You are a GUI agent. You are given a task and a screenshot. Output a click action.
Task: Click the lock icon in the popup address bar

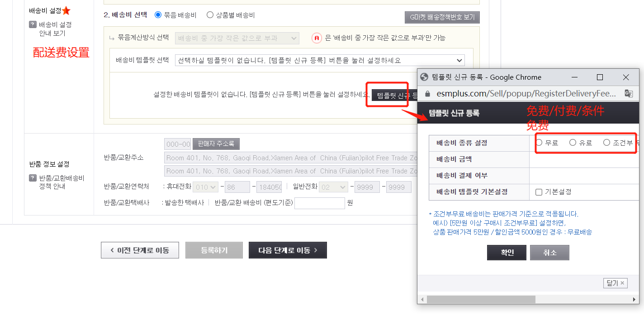pos(427,93)
